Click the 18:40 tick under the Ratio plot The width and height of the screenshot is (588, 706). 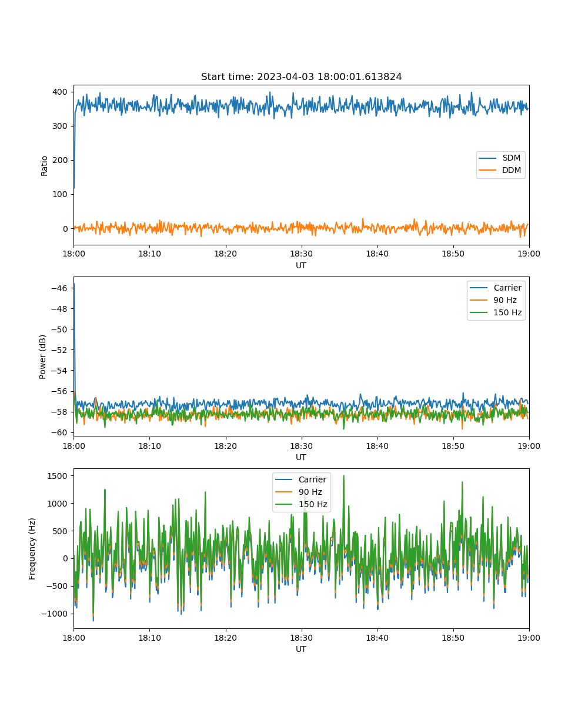[x=377, y=254]
